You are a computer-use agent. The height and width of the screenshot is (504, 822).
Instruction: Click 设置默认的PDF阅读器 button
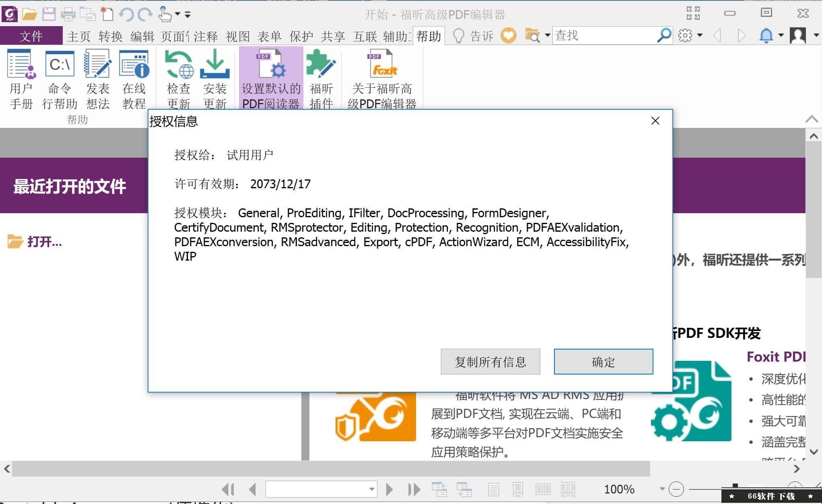tap(271, 78)
